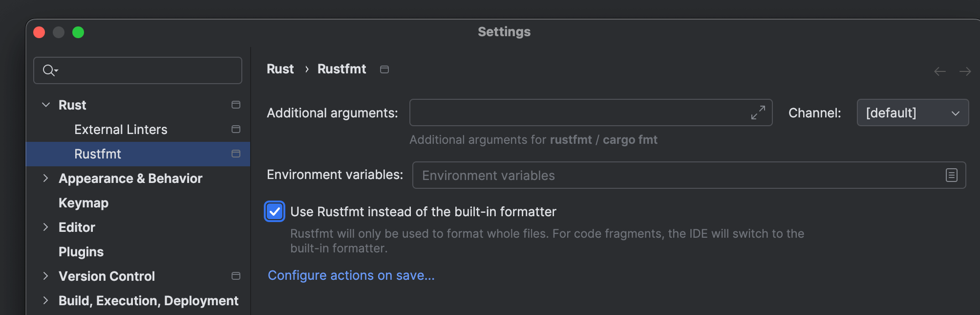Select External Linters settings page

pos(121,130)
